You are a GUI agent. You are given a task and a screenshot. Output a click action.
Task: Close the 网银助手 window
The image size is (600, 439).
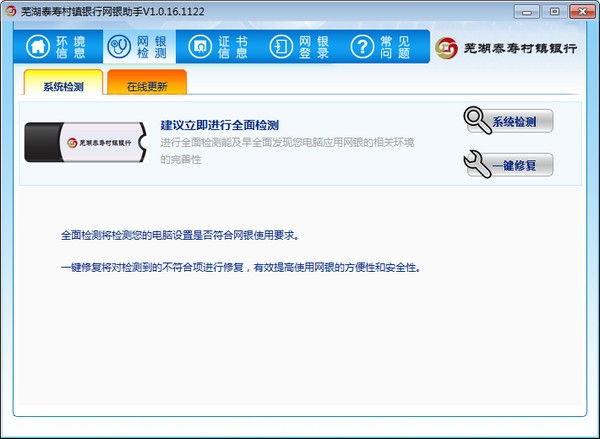pos(582,12)
